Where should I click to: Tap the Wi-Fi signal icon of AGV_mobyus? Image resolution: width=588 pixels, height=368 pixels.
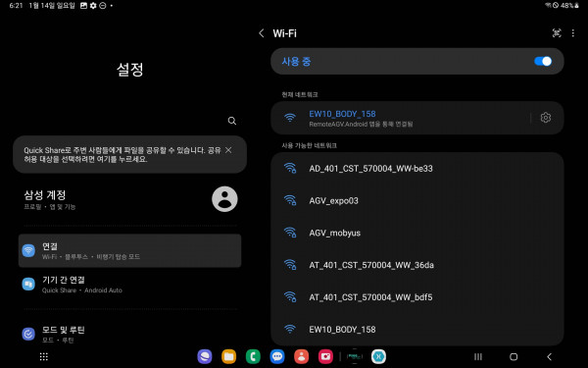pyautogui.click(x=290, y=233)
